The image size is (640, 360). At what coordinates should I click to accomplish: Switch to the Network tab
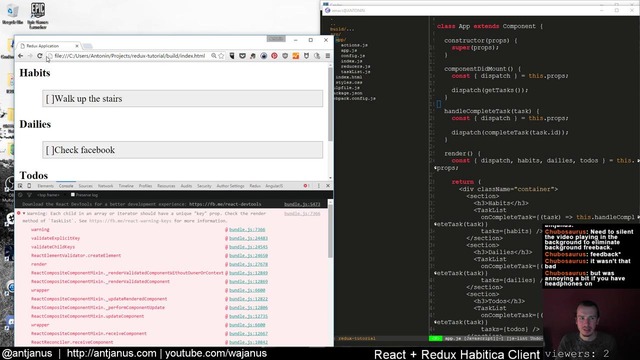pos(105,186)
